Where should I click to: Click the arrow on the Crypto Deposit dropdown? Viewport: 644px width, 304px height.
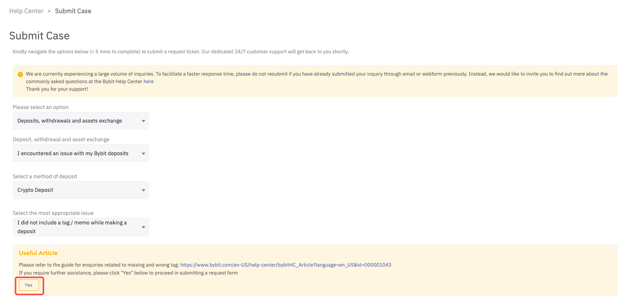click(x=143, y=190)
